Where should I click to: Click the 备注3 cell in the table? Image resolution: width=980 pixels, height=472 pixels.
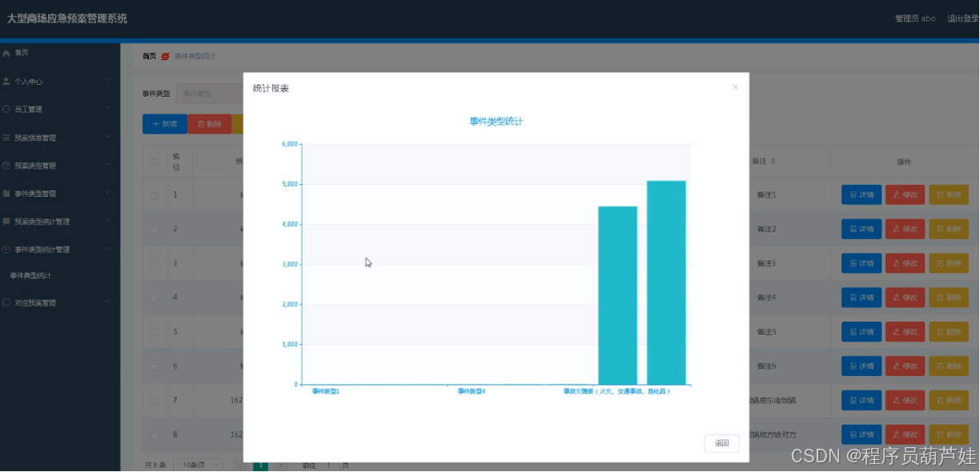[x=766, y=263]
